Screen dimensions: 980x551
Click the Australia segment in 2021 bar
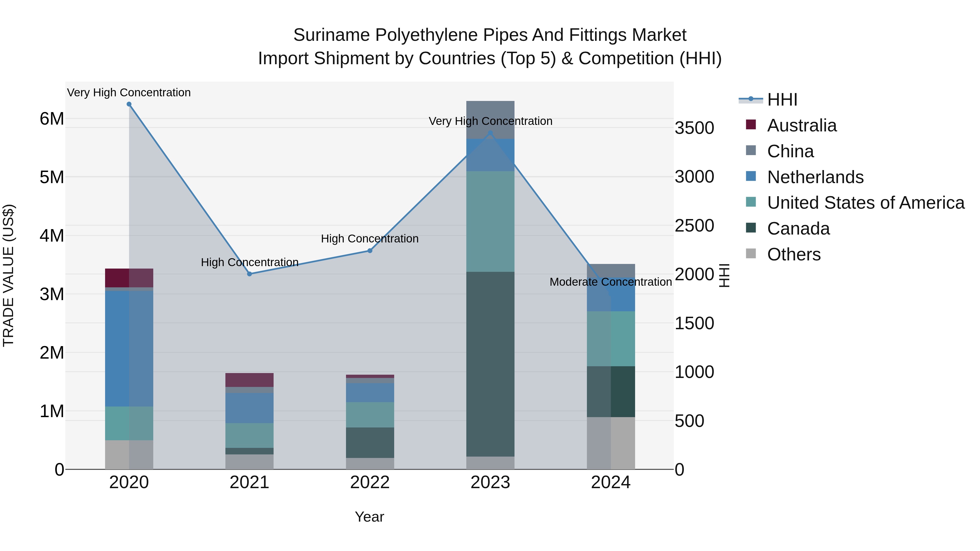coord(250,380)
